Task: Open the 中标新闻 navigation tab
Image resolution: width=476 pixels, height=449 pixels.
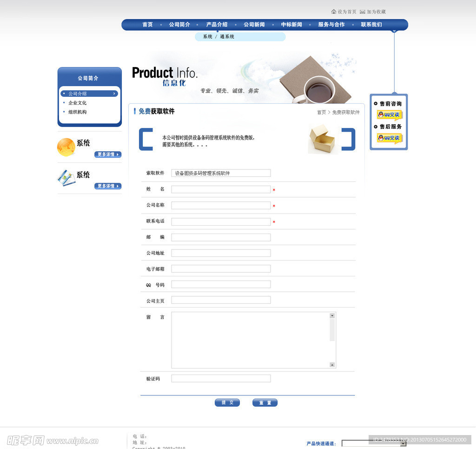Action: (291, 24)
